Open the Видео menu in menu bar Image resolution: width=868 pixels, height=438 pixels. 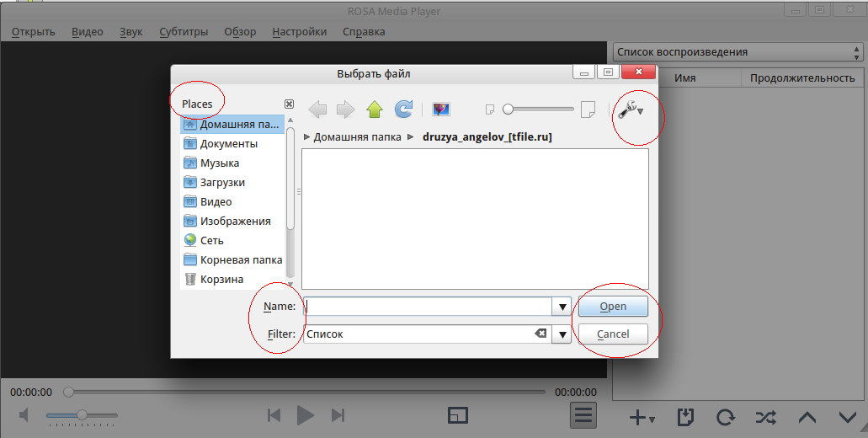pyautogui.click(x=88, y=31)
